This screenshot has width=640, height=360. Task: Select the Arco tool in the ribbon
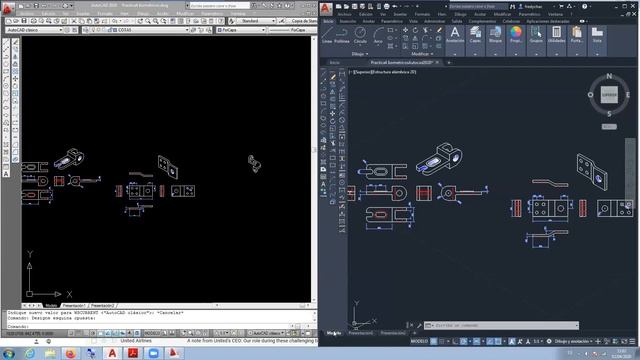tap(378, 35)
